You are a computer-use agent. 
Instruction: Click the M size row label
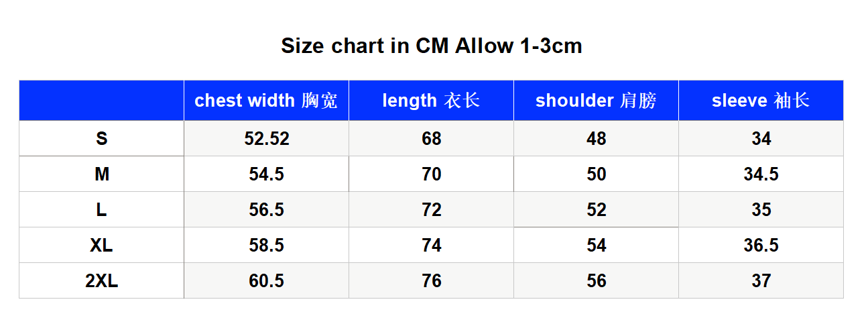coord(101,174)
